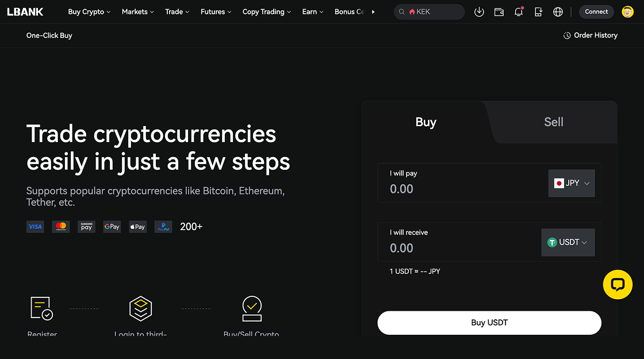
Task: Open Order History link
Action: [590, 35]
